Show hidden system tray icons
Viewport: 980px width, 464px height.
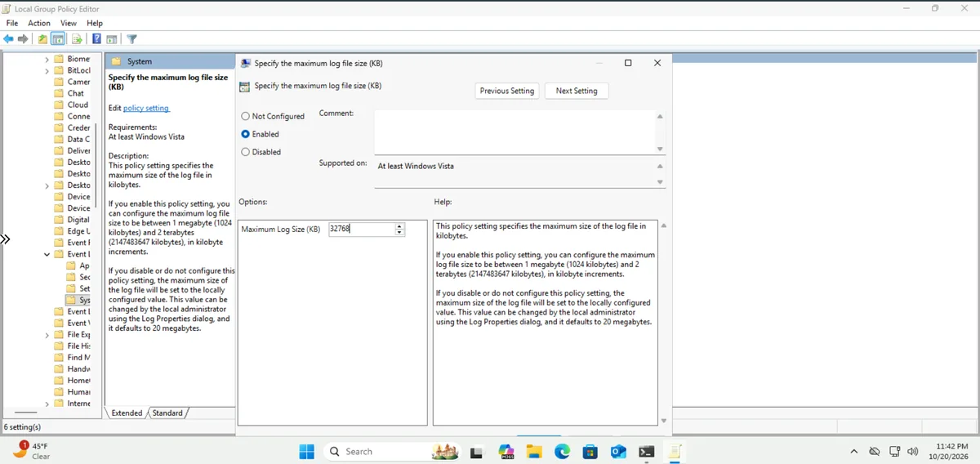pyautogui.click(x=854, y=451)
